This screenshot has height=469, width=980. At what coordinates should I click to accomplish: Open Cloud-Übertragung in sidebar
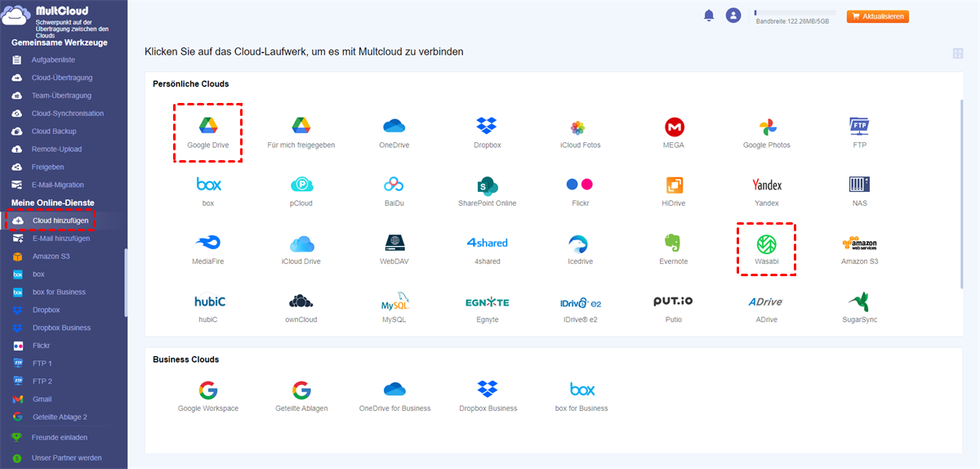[x=63, y=78]
